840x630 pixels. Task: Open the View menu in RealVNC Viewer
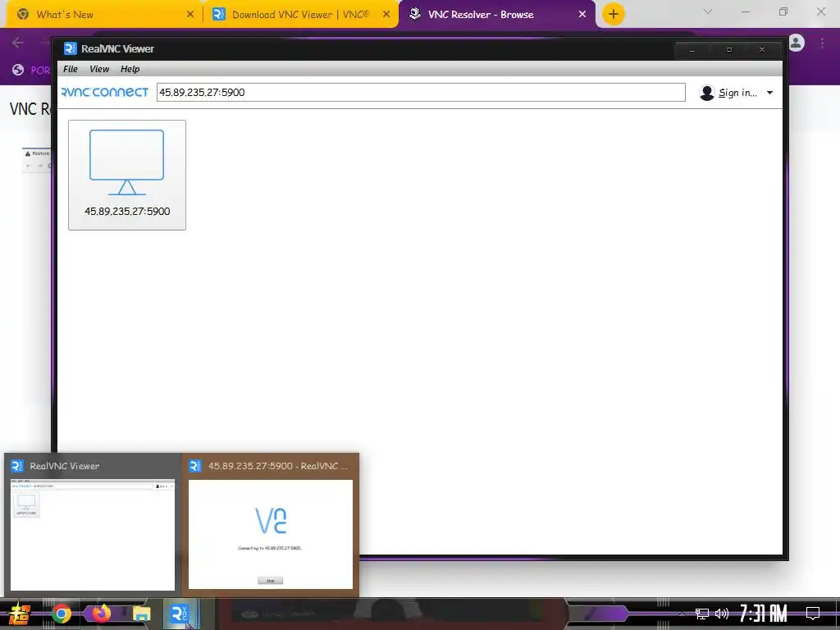[99, 69]
